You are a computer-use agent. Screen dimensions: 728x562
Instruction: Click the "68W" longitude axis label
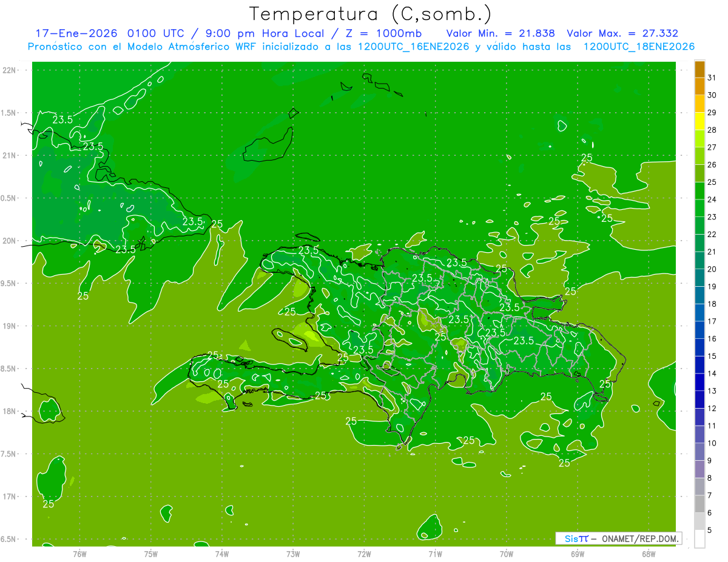coord(649,554)
